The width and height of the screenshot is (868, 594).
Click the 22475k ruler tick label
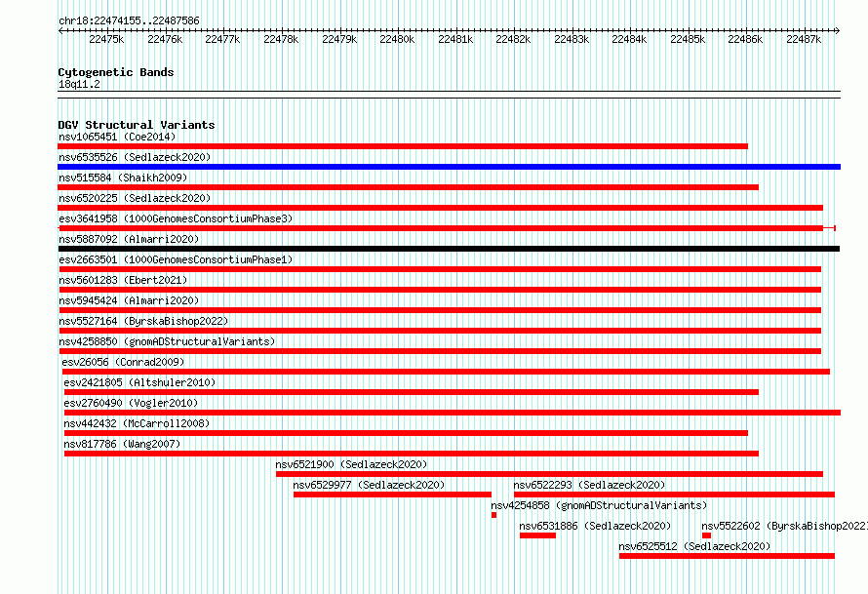click(x=106, y=39)
